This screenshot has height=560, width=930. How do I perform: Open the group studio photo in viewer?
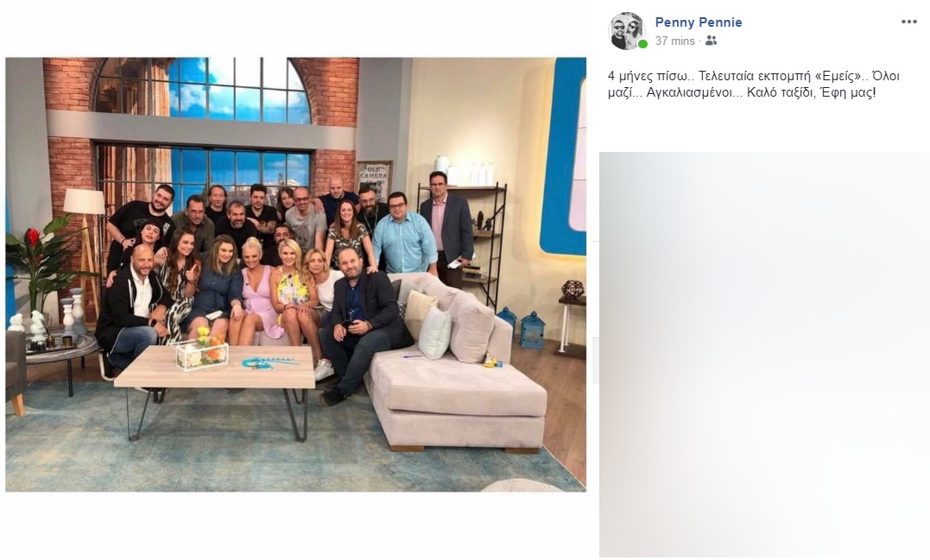coord(295,274)
